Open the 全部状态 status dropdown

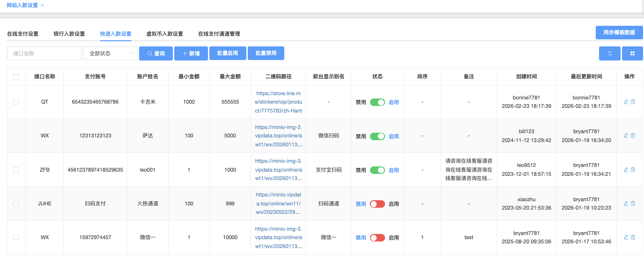pyautogui.click(x=111, y=53)
